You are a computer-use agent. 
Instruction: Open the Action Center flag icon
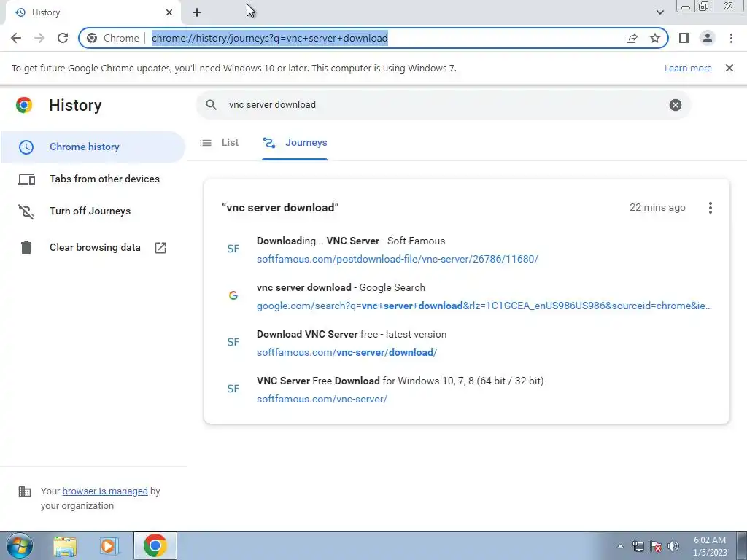656,546
